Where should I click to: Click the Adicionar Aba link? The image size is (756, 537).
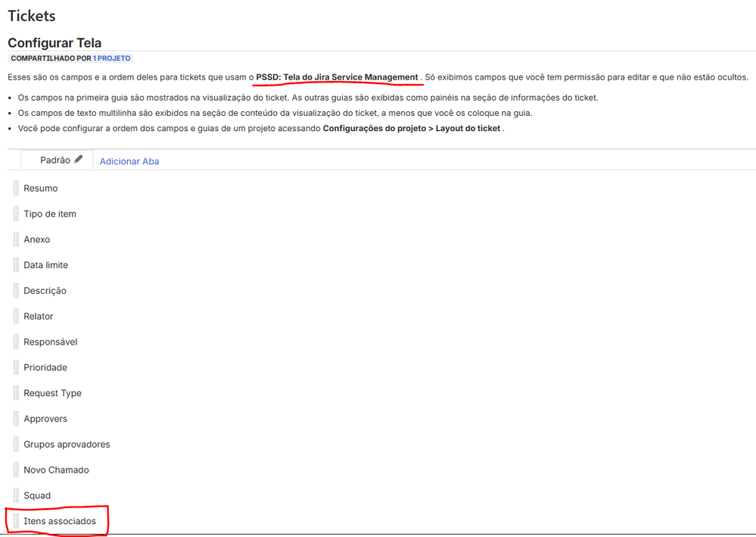(129, 161)
